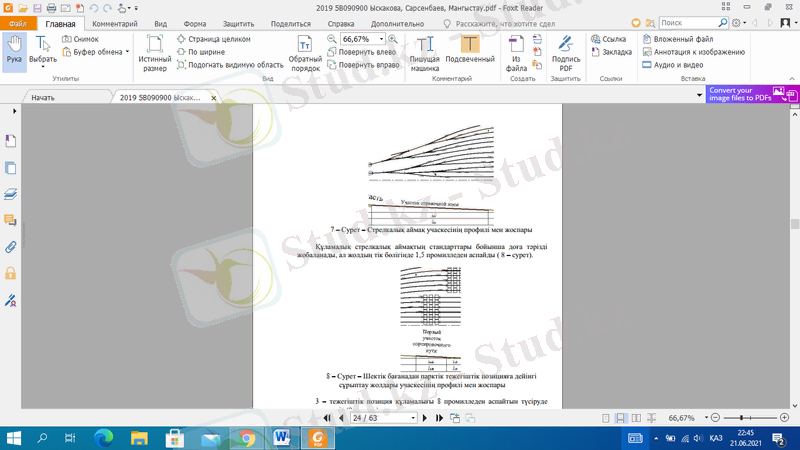Toggle Fit Width (По ширине) view
The image size is (800, 450).
coord(205,52)
